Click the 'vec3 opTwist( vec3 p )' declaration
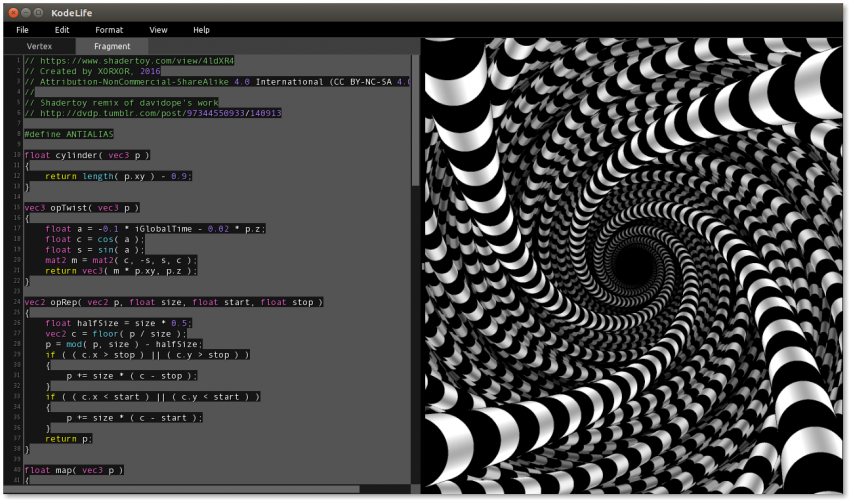 [82, 207]
